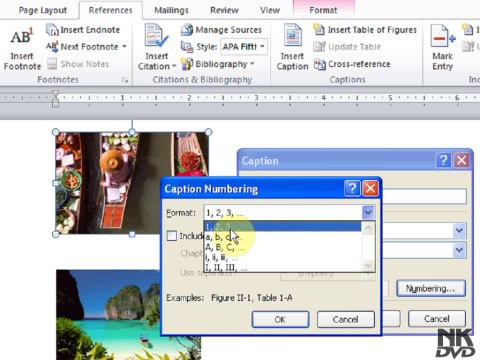
Task: Click the Update Table button
Action: pos(347,47)
